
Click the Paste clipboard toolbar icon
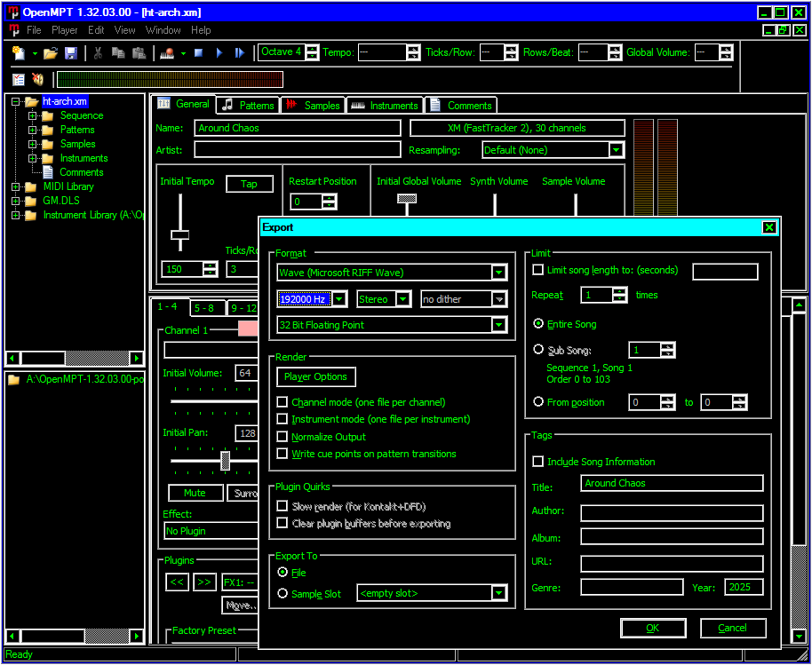pyautogui.click(x=139, y=52)
